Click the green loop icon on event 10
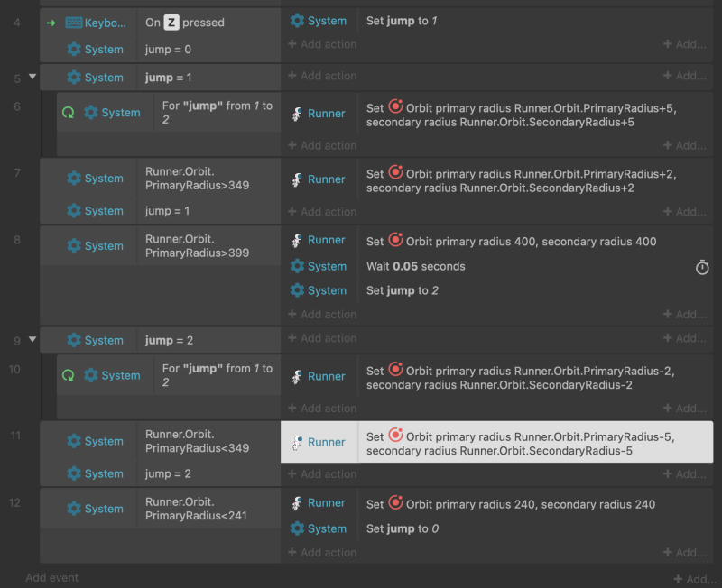This screenshot has width=722, height=588. tap(69, 375)
